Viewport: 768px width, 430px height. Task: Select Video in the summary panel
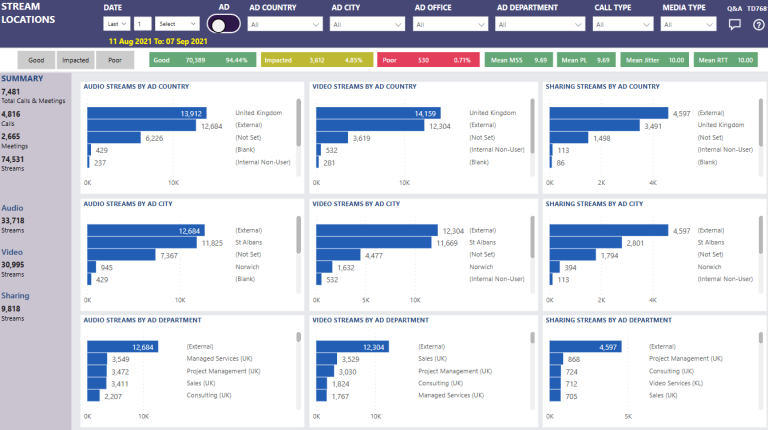(x=12, y=252)
